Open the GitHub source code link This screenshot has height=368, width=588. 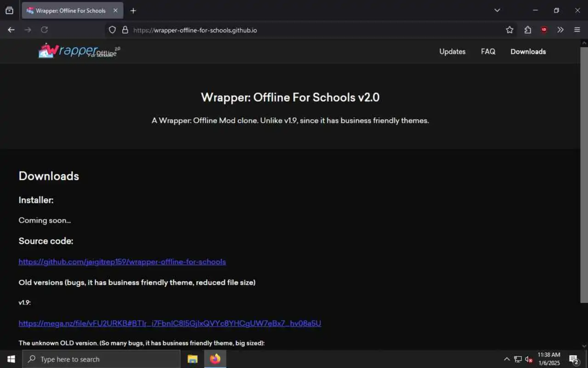pyautogui.click(x=122, y=262)
